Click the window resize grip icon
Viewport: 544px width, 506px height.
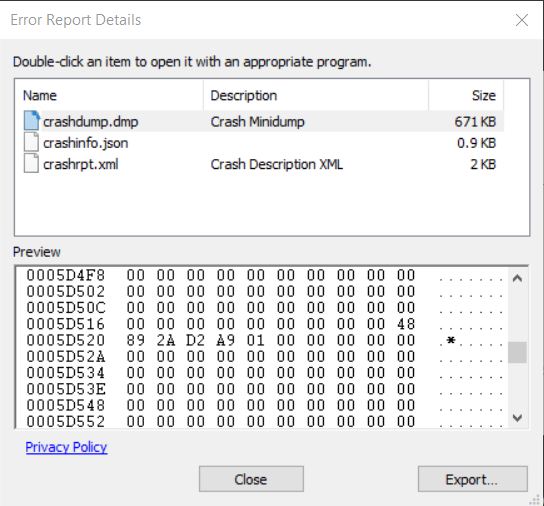[536, 499]
